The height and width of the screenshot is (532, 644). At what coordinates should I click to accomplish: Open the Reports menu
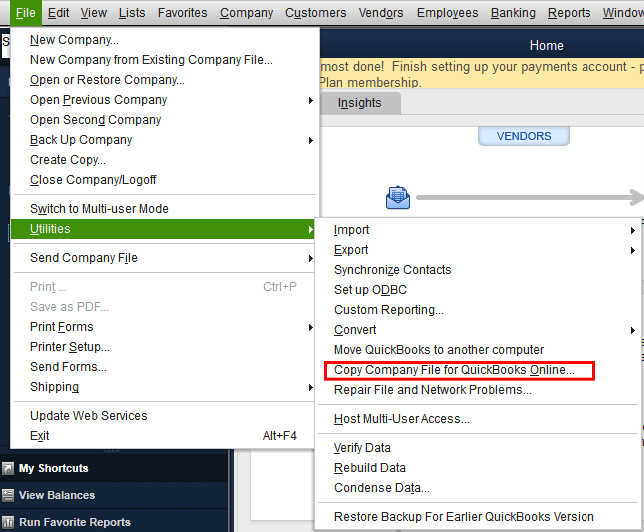(x=569, y=13)
